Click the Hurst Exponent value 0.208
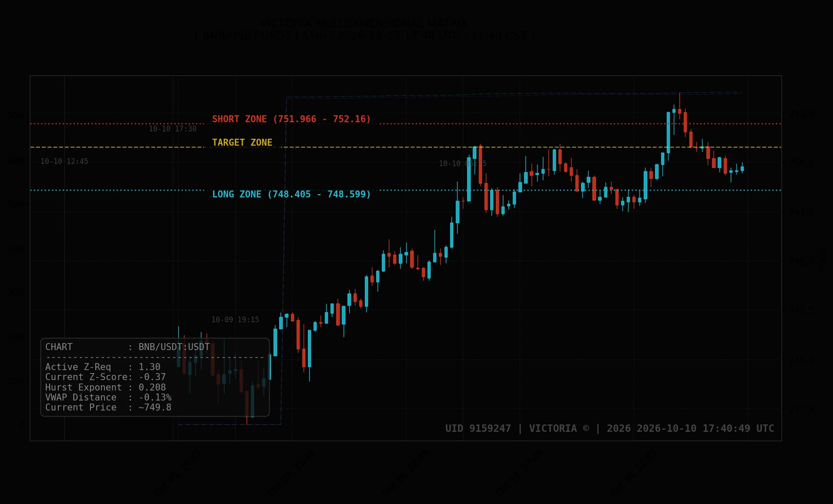 152,387
